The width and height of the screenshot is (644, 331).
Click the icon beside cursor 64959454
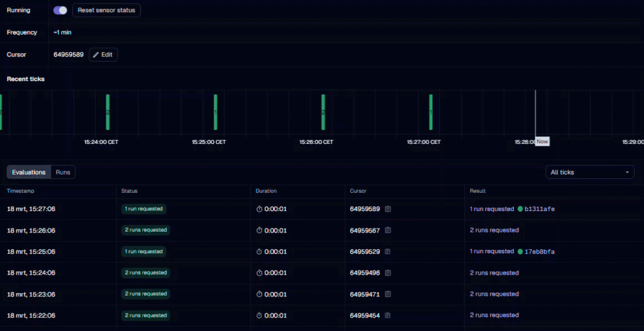pos(388,316)
